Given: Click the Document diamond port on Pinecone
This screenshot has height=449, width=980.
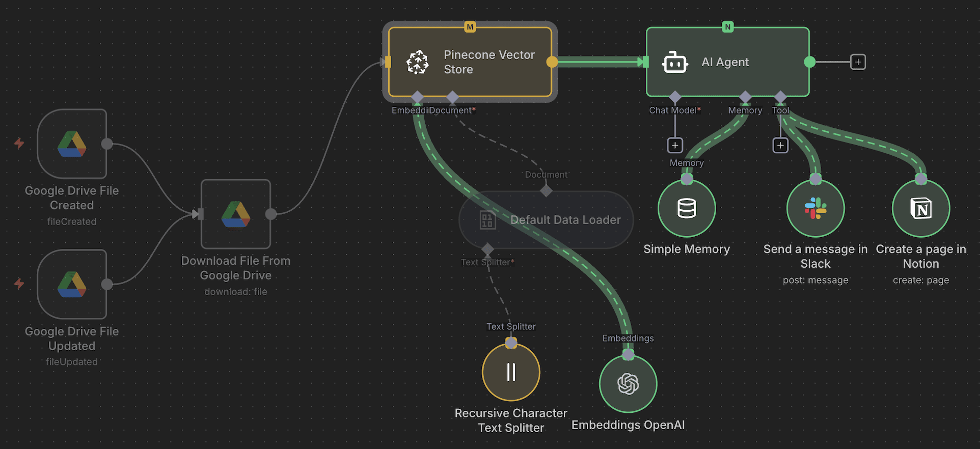Looking at the screenshot, I should point(452,97).
